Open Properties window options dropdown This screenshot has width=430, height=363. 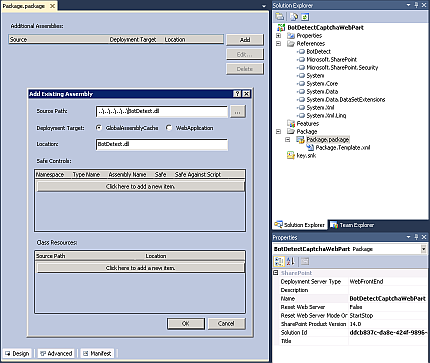click(x=409, y=237)
